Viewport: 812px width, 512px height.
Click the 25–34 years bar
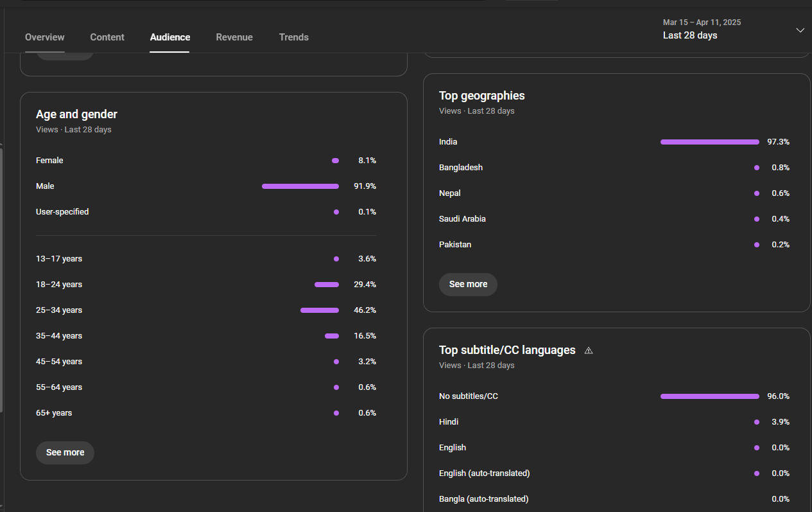pos(320,310)
